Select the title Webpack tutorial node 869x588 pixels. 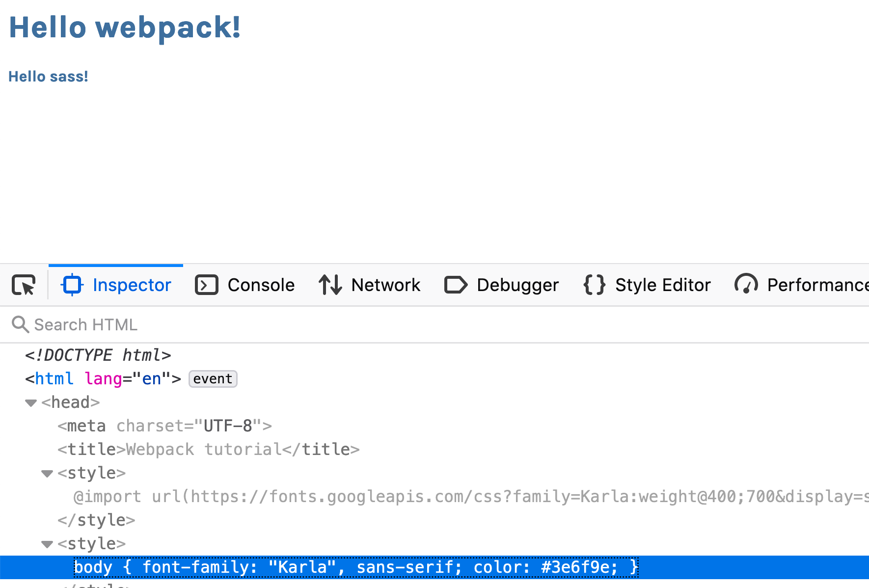point(209,449)
